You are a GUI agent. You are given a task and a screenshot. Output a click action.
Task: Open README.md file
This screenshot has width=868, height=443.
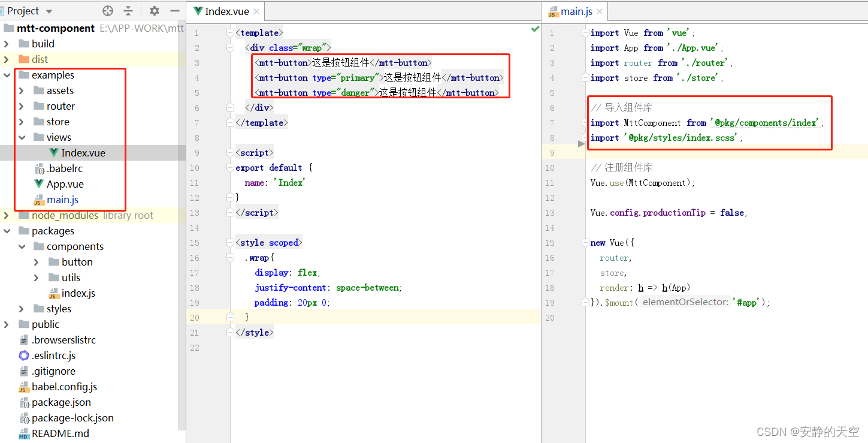pyautogui.click(x=61, y=433)
